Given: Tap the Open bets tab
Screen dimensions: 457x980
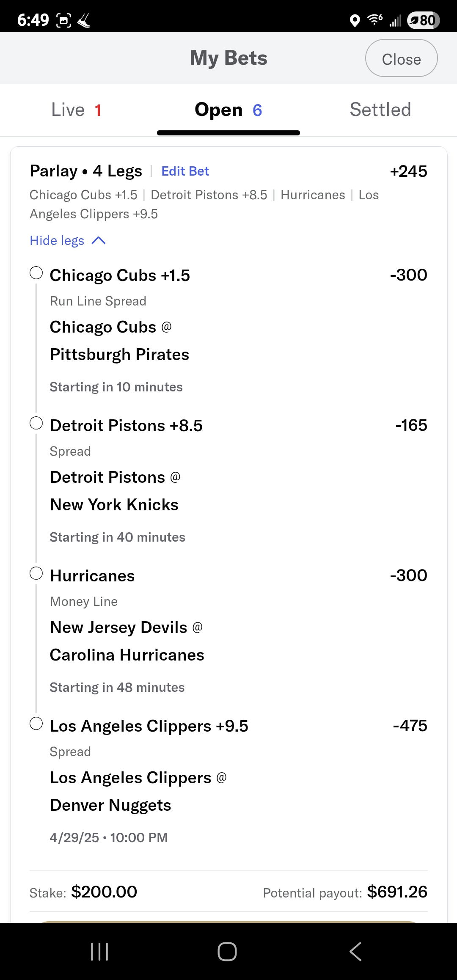Looking at the screenshot, I should (228, 110).
